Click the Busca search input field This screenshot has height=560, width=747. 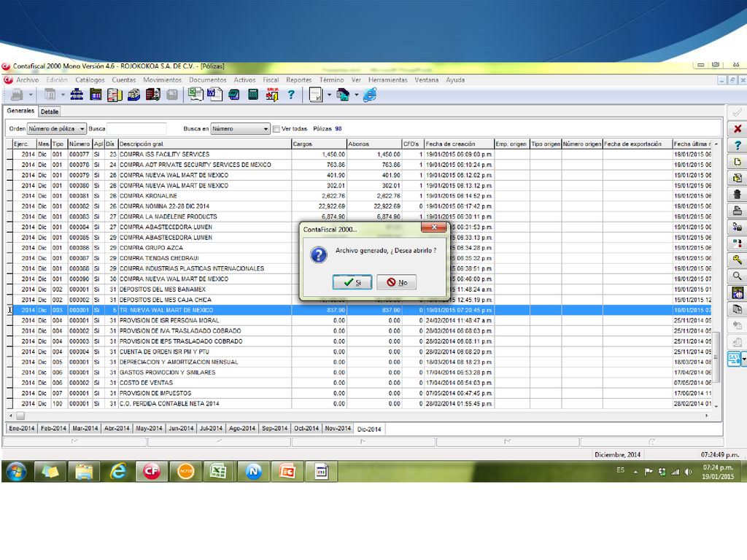136,129
